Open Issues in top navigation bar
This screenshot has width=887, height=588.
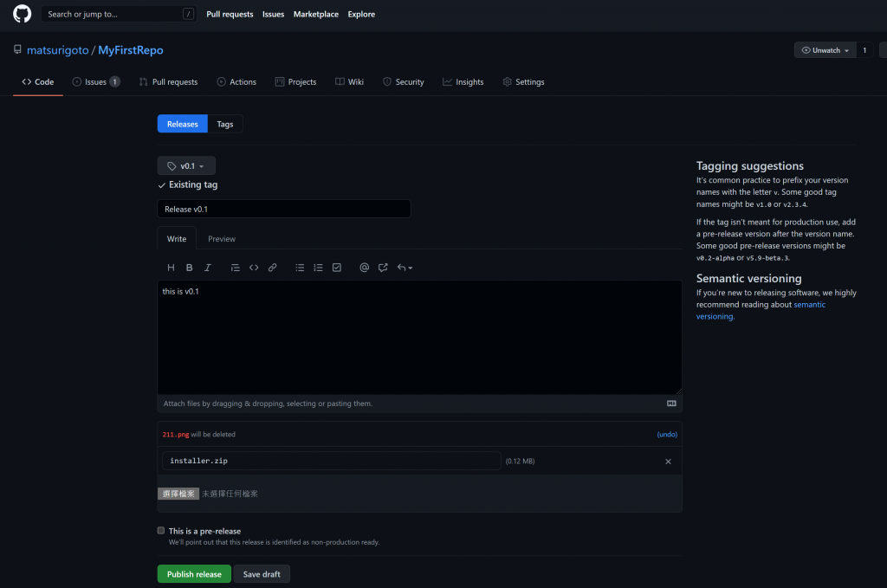(273, 14)
